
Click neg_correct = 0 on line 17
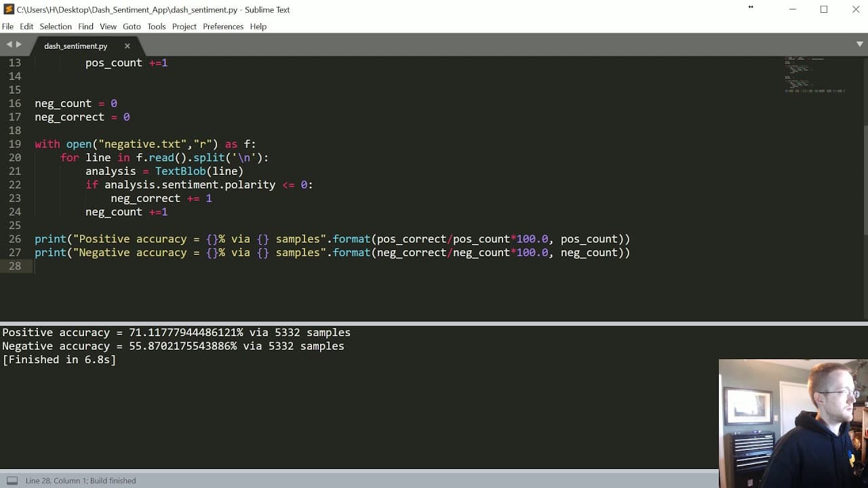(x=82, y=117)
